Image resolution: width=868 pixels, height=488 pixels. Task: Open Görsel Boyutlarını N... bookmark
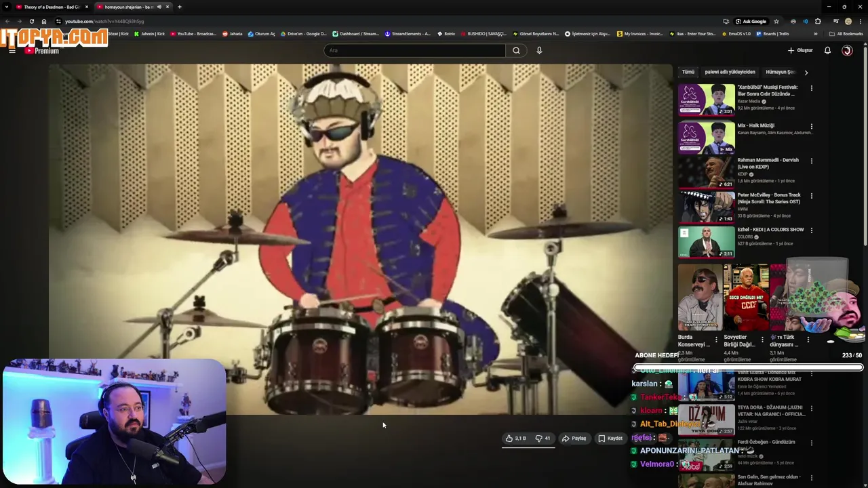click(x=536, y=33)
